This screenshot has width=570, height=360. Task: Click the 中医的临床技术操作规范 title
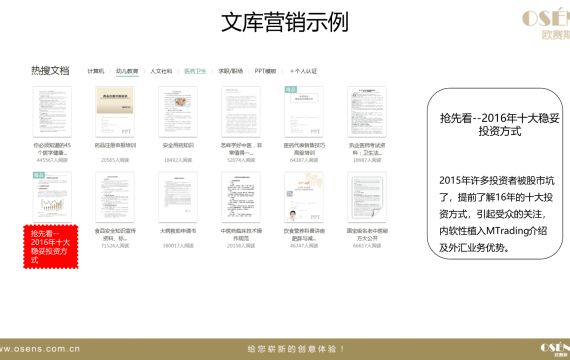click(x=241, y=235)
